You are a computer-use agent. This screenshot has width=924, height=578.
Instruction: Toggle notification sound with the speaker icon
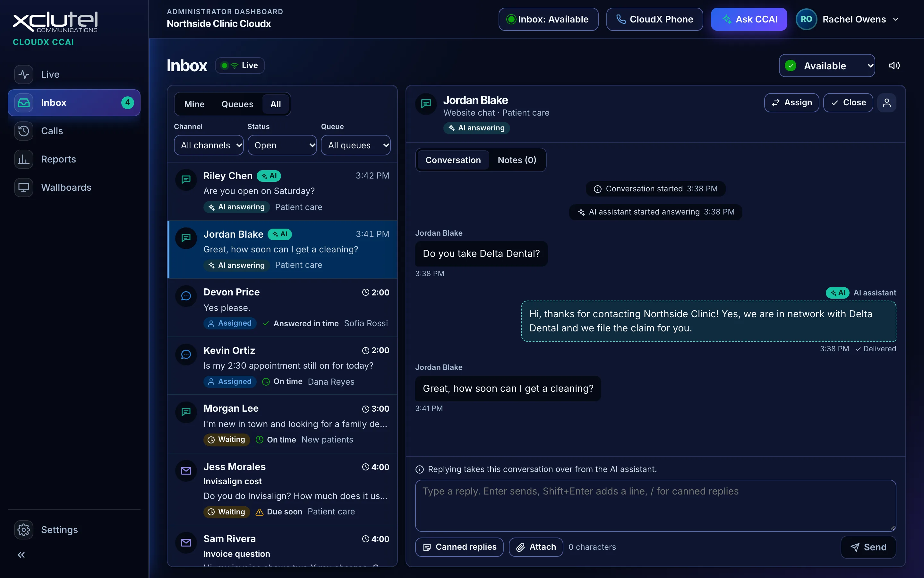894,66
